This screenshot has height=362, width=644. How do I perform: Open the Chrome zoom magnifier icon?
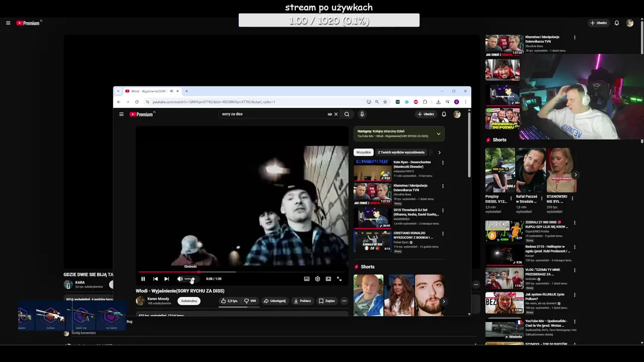[x=377, y=102]
